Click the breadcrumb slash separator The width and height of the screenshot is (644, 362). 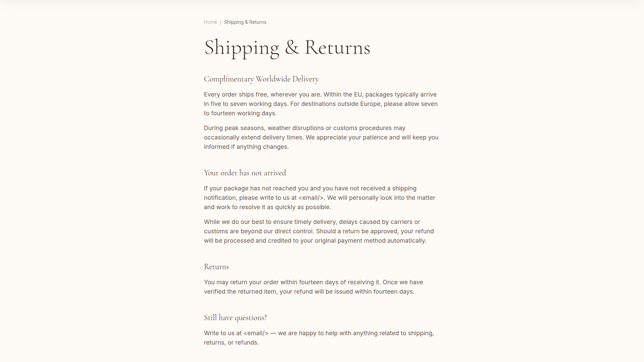click(220, 22)
